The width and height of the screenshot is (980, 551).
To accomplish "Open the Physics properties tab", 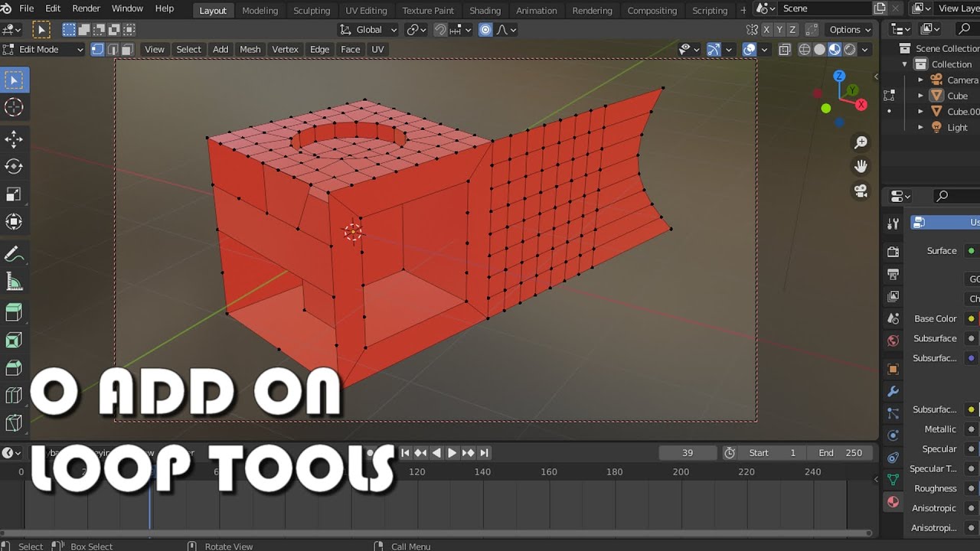I will [x=893, y=435].
